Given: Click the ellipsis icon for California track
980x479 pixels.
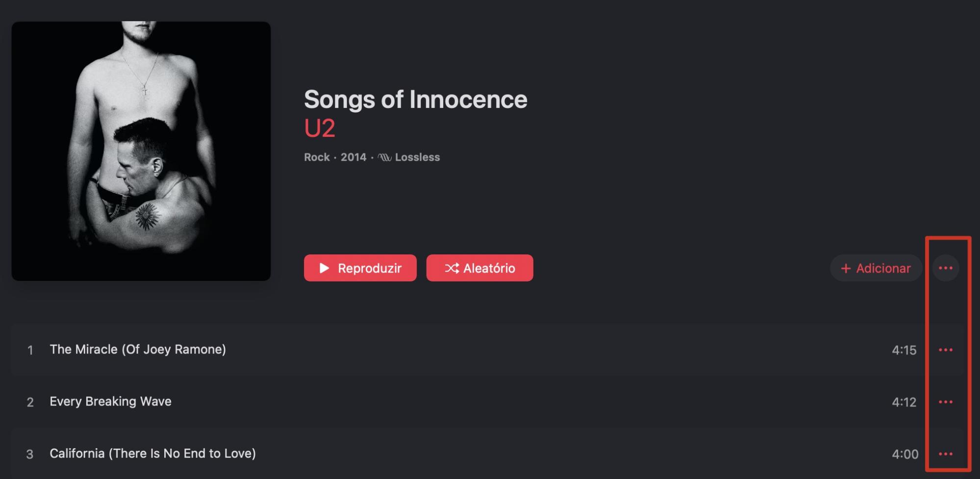Looking at the screenshot, I should [946, 454].
